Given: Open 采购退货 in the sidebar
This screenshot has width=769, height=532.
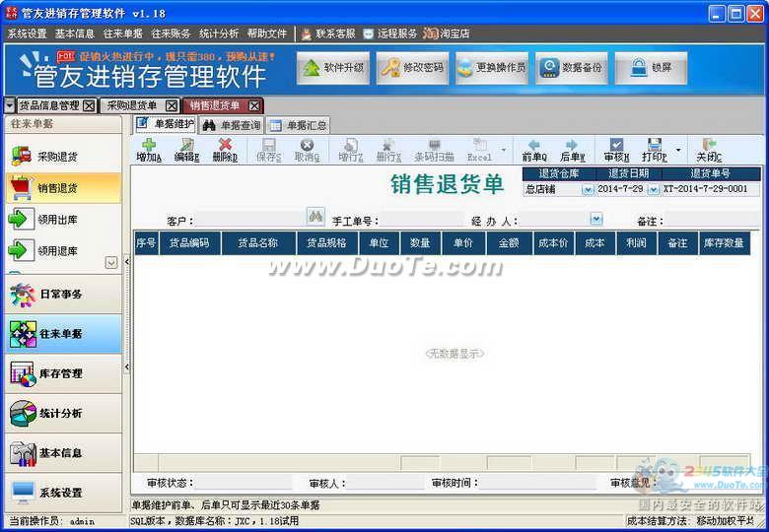Looking at the screenshot, I should pos(63,157).
